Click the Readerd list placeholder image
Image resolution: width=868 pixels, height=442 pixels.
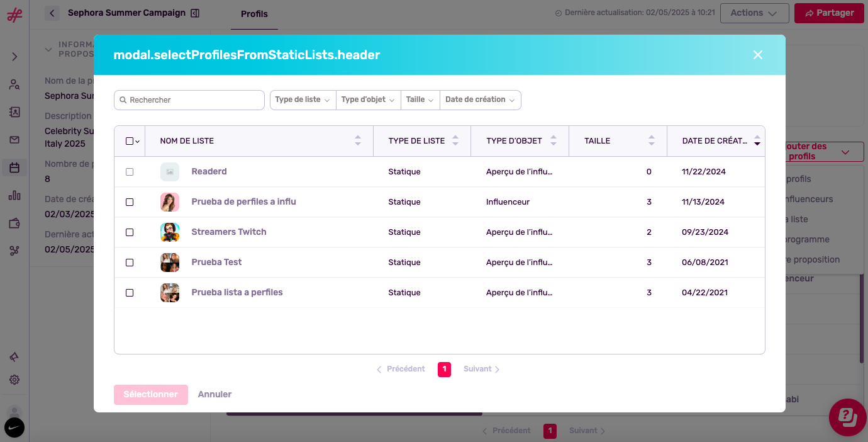point(170,172)
